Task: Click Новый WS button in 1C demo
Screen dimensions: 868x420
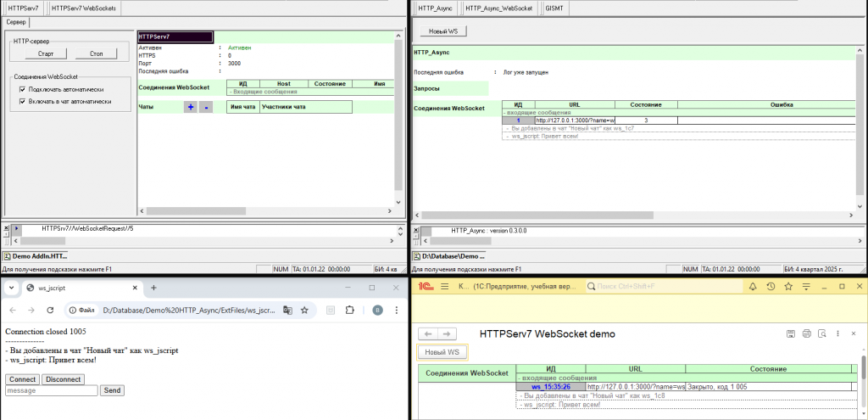Action: (x=442, y=352)
